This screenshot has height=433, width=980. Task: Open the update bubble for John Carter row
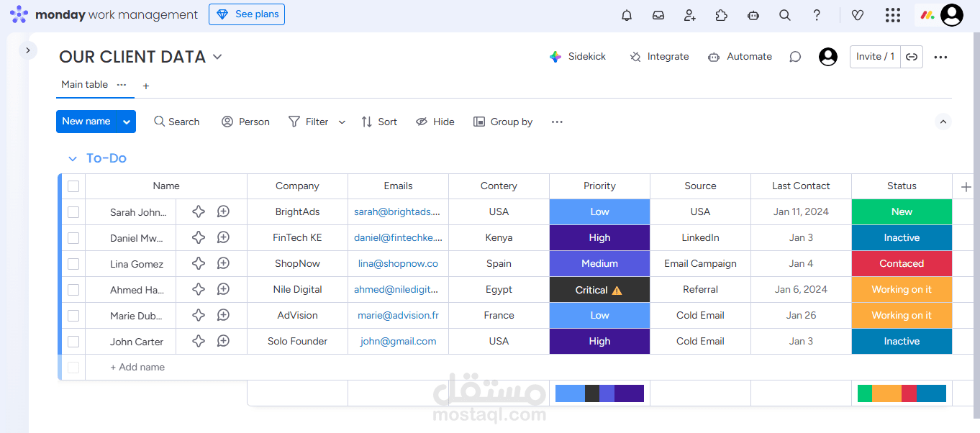(x=224, y=341)
